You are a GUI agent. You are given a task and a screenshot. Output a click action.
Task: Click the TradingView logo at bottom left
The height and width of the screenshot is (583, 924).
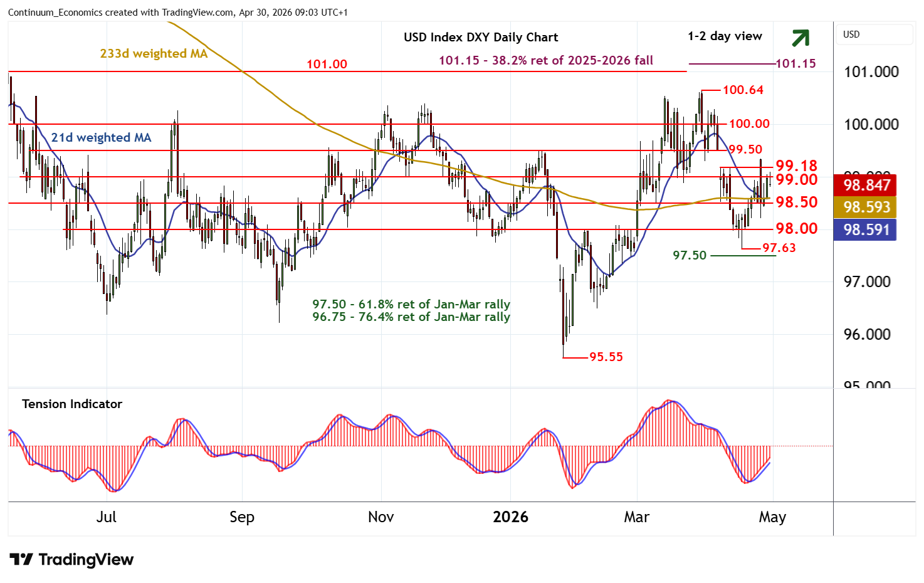(x=71, y=559)
